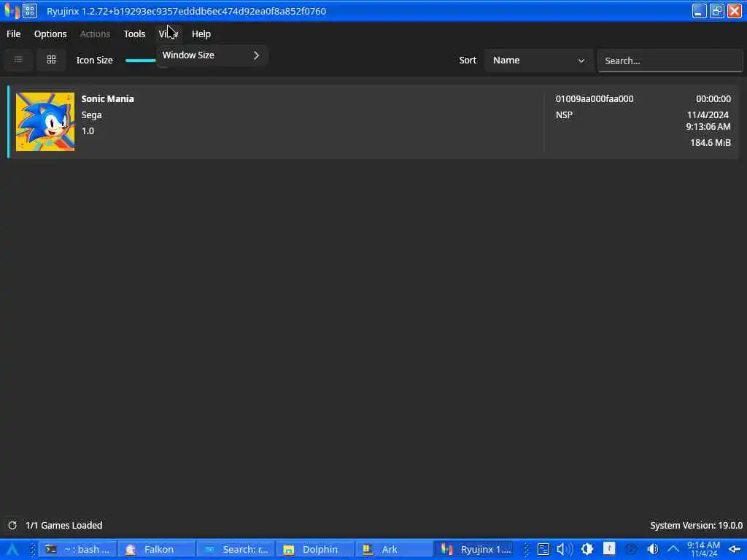The width and height of the screenshot is (747, 560).
Task: Open the Options menu
Action: [50, 34]
